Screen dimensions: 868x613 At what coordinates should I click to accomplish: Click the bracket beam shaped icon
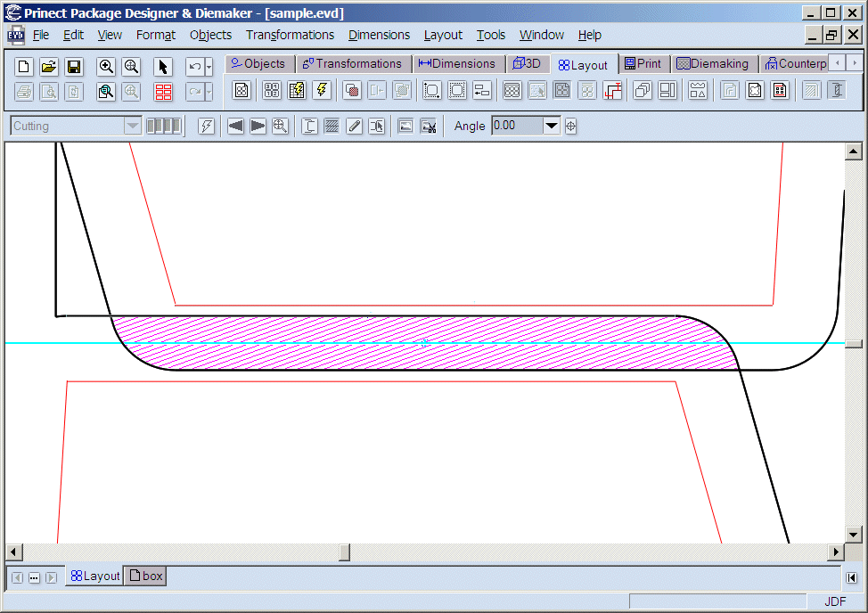pyautogui.click(x=309, y=127)
